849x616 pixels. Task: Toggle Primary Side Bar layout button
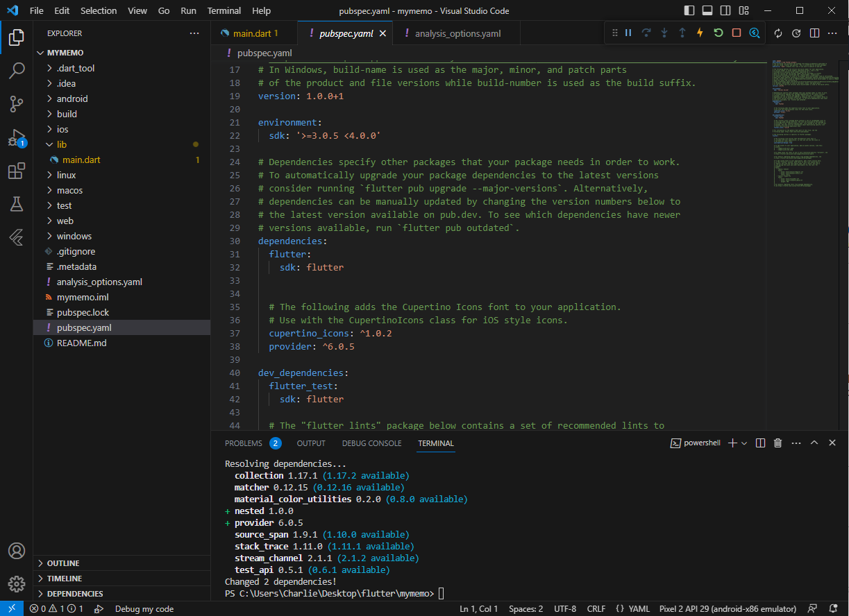[689, 10]
